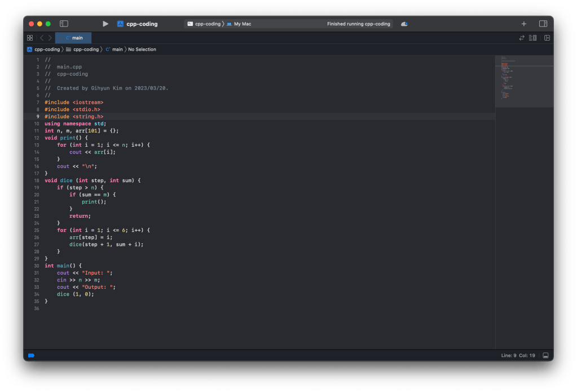
Task: Open the Library with plus button
Action: tap(524, 24)
